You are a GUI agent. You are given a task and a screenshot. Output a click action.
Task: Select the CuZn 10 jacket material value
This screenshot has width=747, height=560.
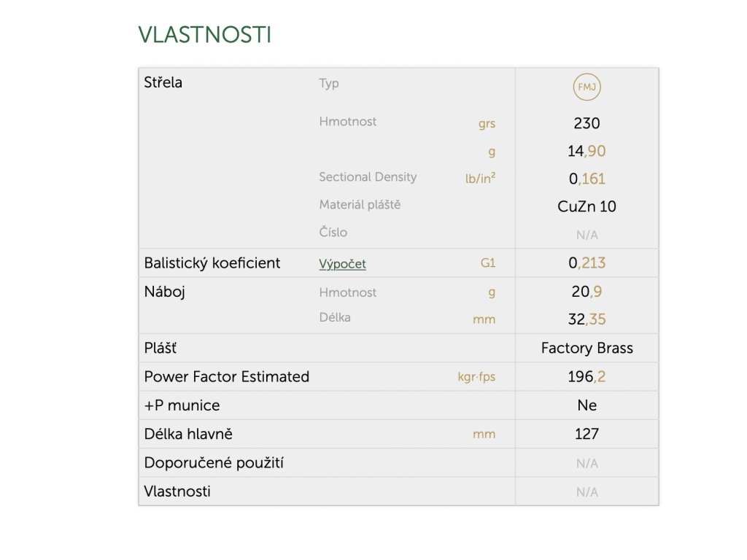[587, 206]
